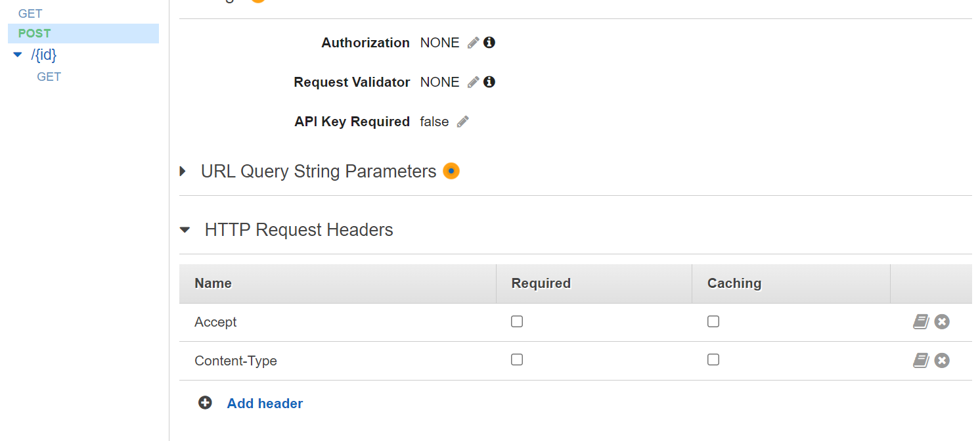The image size is (980, 441).
Task: Edit API Key Required pencil icon
Action: click(462, 122)
